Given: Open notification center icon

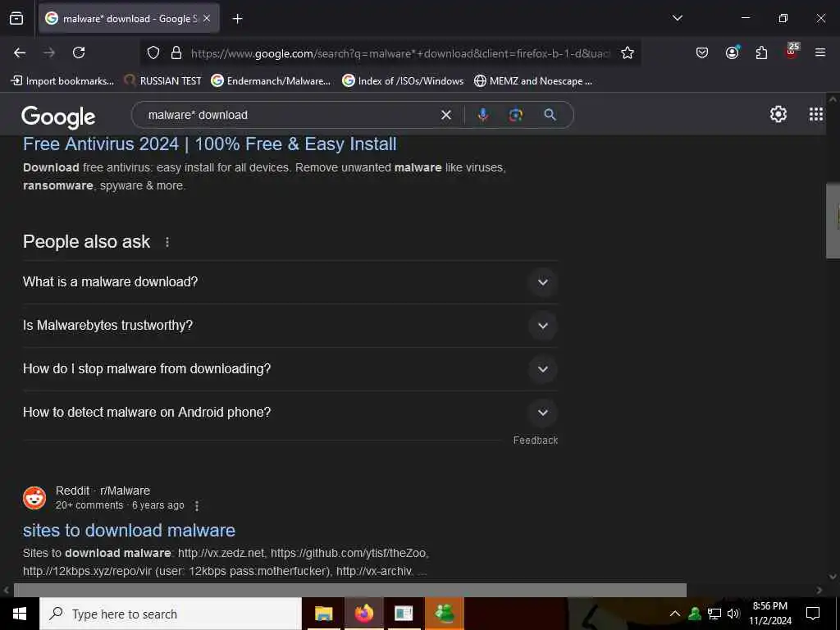Looking at the screenshot, I should [x=813, y=614].
